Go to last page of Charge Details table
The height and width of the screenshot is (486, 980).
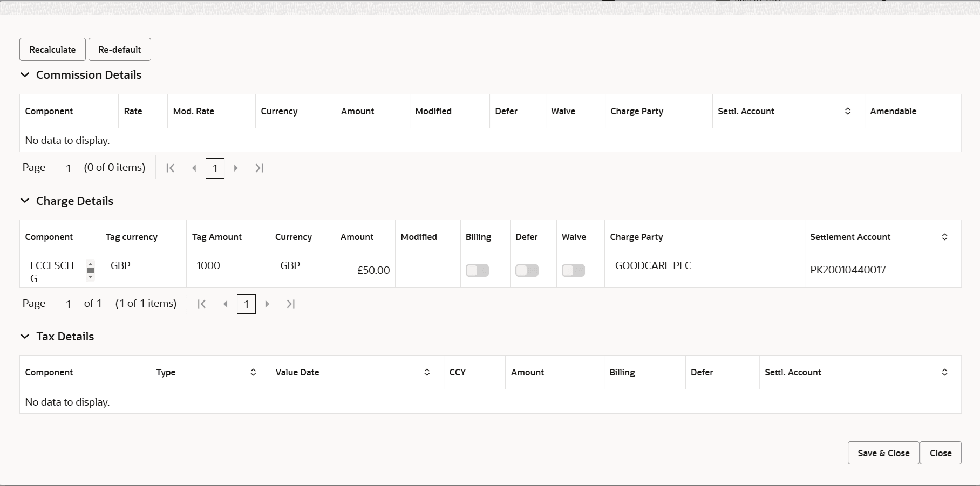pos(291,304)
